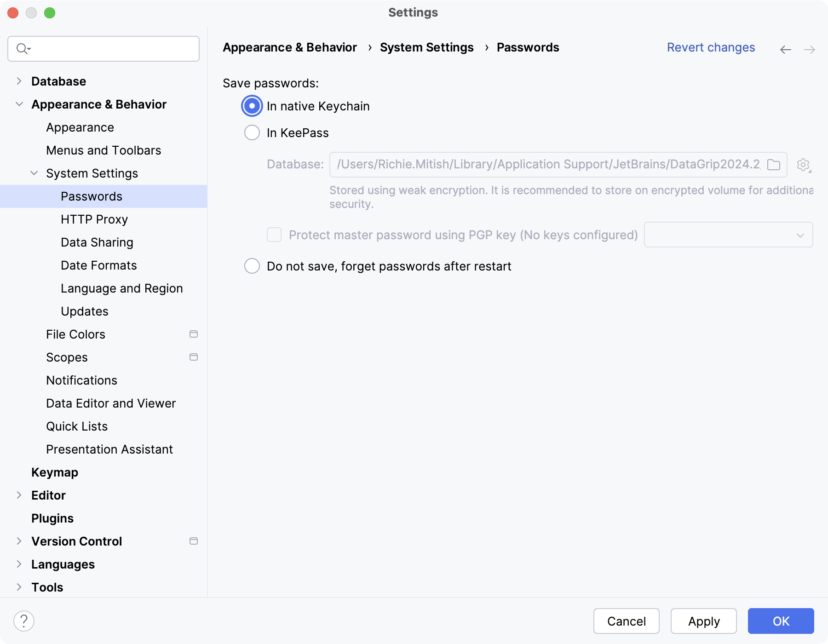Expand the Editor settings section

(x=19, y=495)
